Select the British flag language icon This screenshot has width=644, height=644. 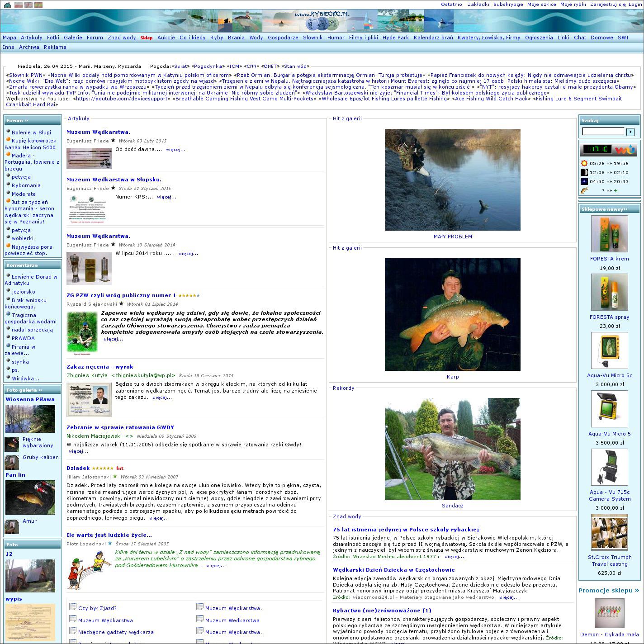coord(28,5)
